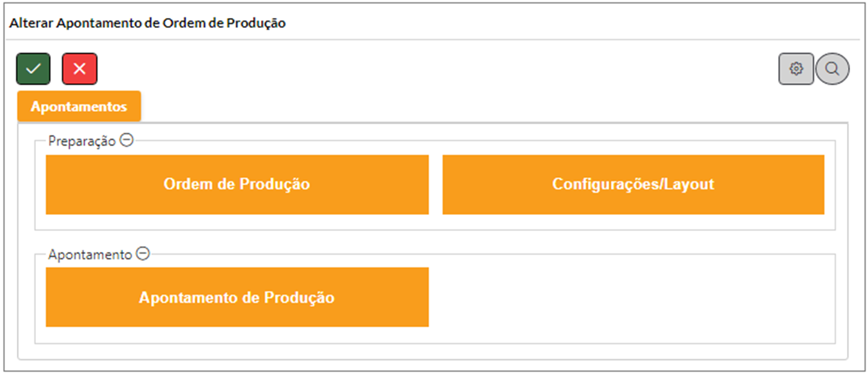Cancel using the red X button
The height and width of the screenshot is (374, 868).
(79, 69)
